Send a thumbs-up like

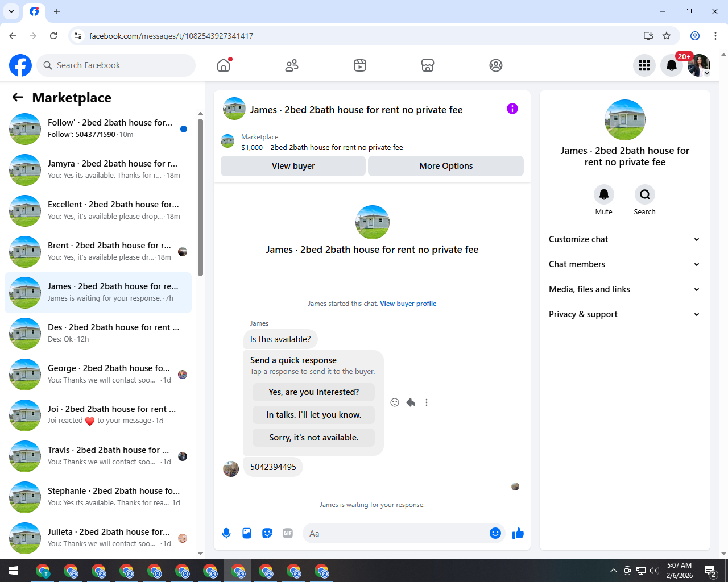point(518,533)
